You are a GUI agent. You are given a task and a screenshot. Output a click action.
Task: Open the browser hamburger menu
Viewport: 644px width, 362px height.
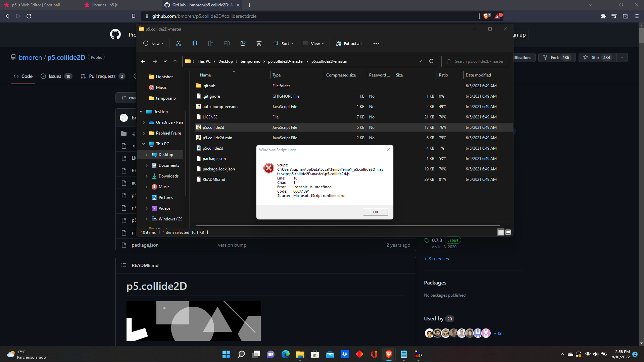637,16
